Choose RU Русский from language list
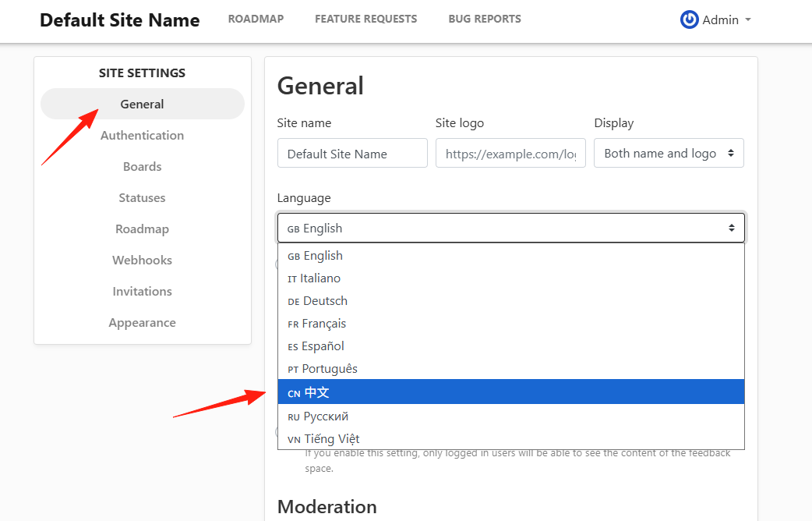The image size is (812, 521). 511,416
